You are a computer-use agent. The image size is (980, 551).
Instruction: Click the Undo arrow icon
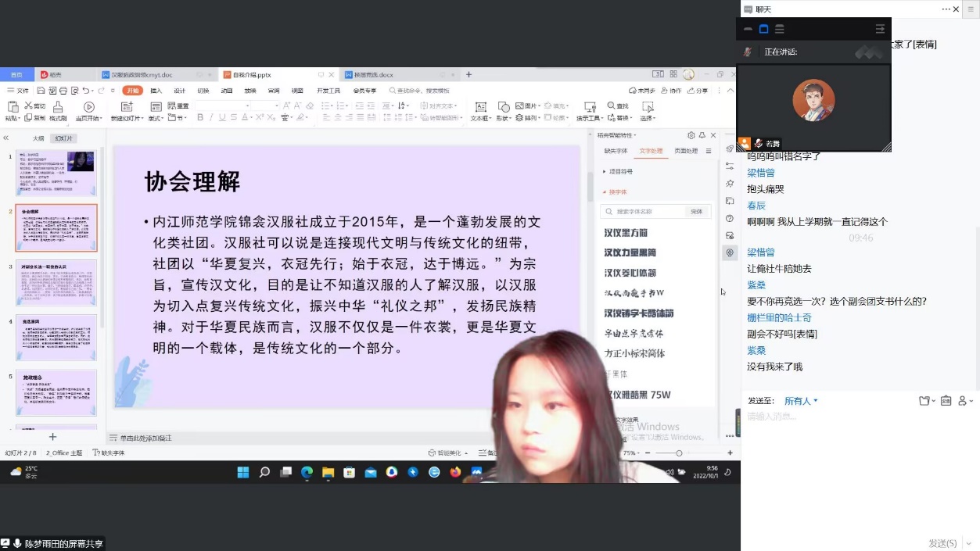(86, 91)
